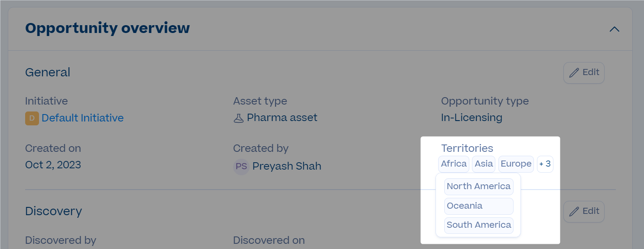
Task: Click the Preyash Shah creator name
Action: [287, 167]
